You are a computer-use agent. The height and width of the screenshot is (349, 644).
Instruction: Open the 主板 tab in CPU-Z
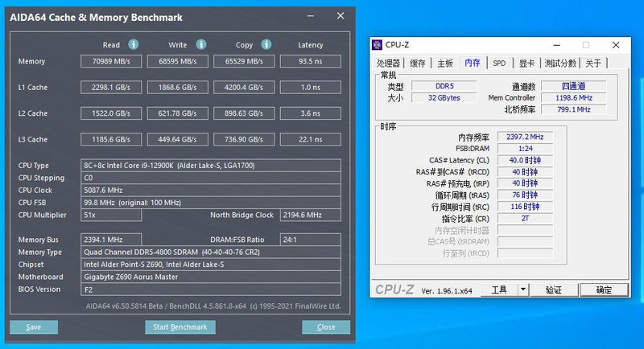pyautogui.click(x=445, y=64)
